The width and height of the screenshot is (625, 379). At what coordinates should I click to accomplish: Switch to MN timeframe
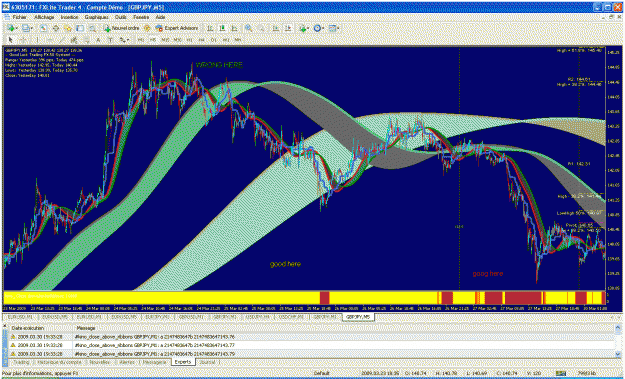[x=238, y=40]
